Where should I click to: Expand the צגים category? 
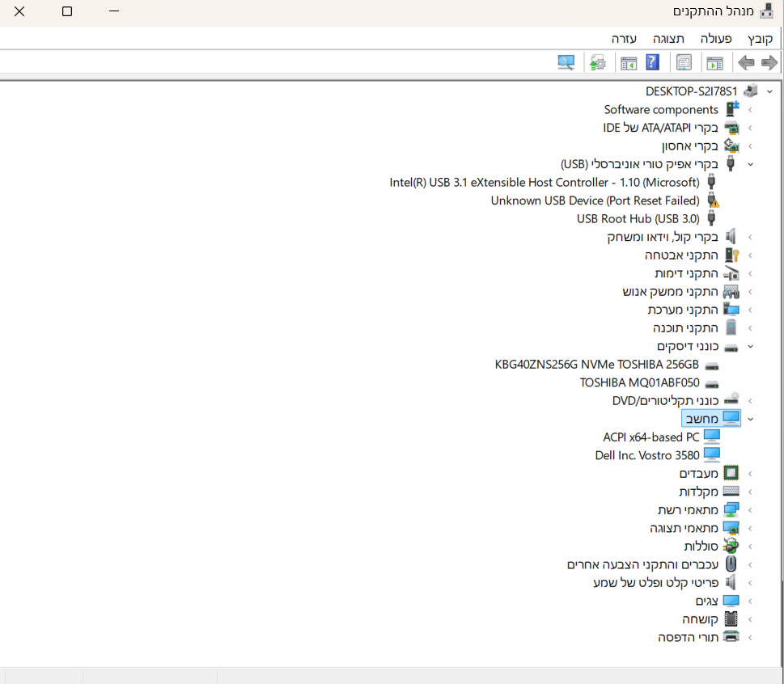pos(751,601)
